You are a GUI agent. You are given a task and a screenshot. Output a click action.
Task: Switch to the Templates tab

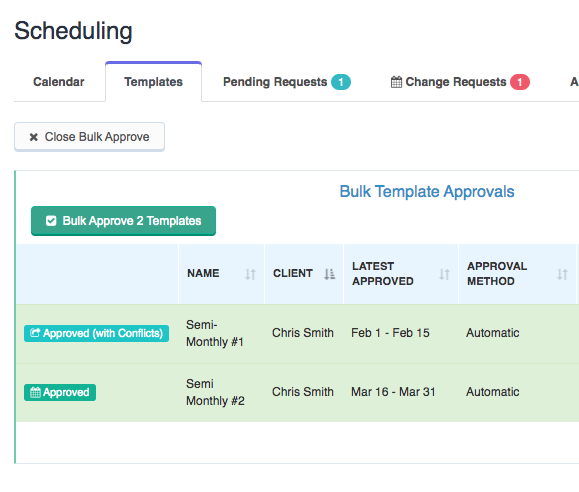tap(153, 82)
